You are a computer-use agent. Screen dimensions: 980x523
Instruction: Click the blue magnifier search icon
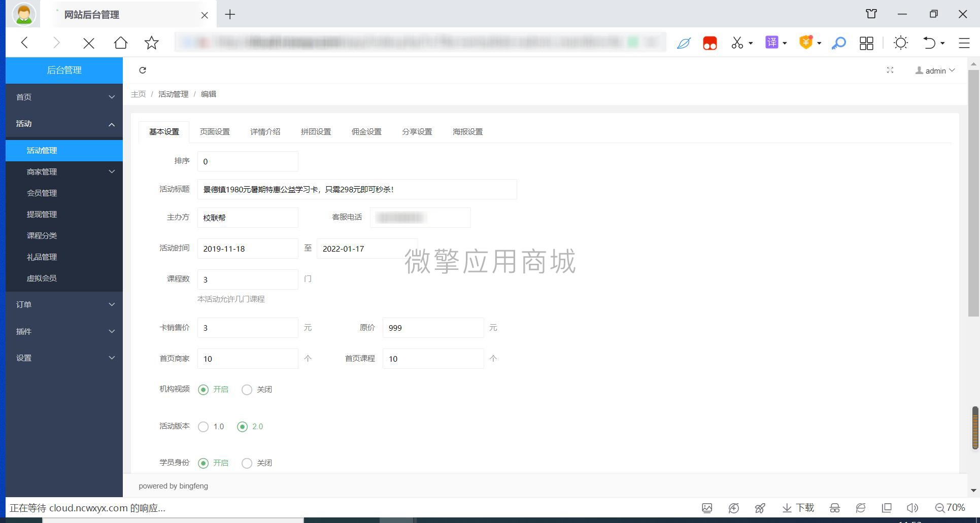(x=838, y=43)
